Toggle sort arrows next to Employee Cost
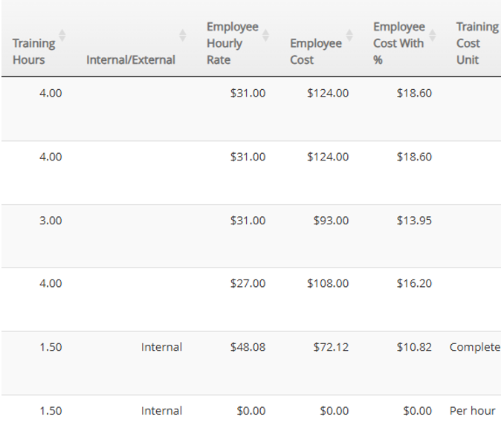The width and height of the screenshot is (504, 431). click(x=349, y=35)
